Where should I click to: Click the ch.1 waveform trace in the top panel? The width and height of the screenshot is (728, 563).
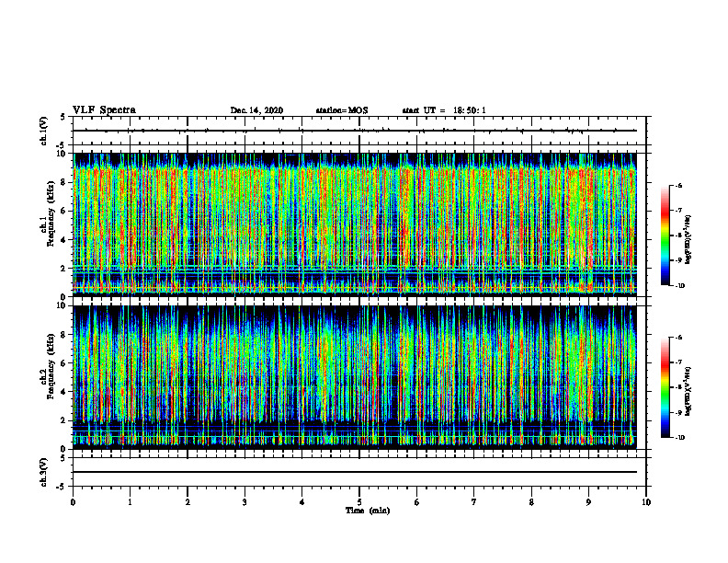[x=355, y=131]
